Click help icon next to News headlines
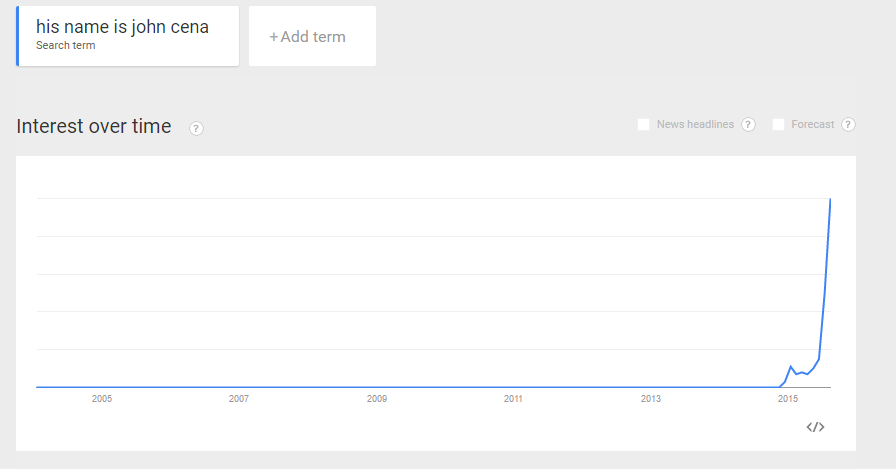 tap(749, 125)
